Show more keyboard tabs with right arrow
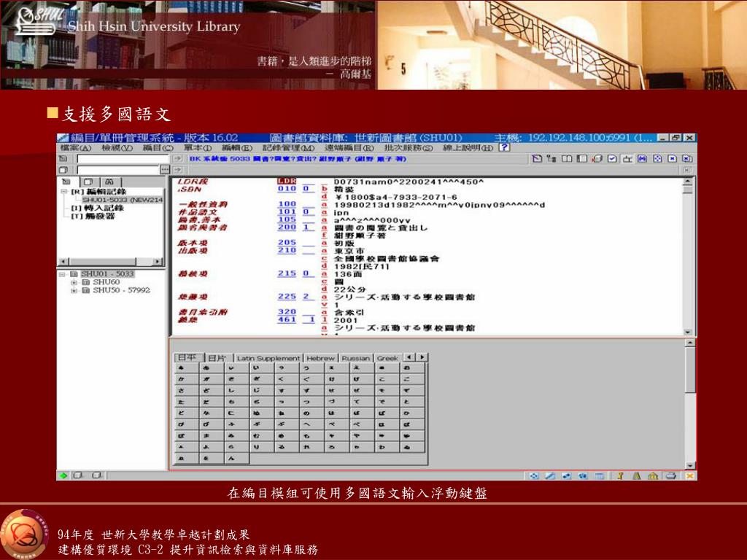Viewport: 747px width, 560px height. [x=422, y=357]
